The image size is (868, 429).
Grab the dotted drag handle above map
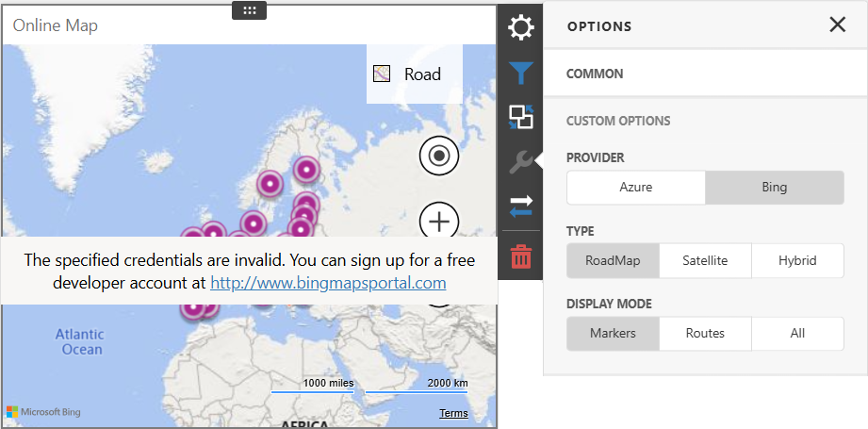(x=249, y=10)
